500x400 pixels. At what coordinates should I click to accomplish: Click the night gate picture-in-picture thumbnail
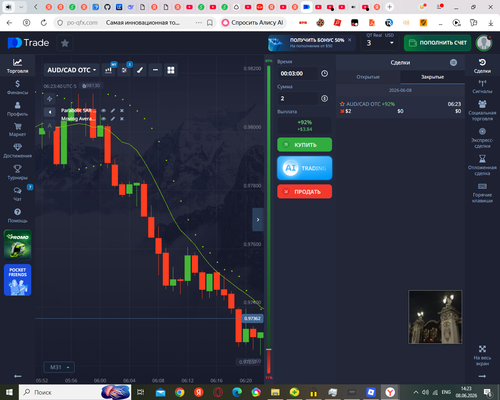[x=435, y=317]
